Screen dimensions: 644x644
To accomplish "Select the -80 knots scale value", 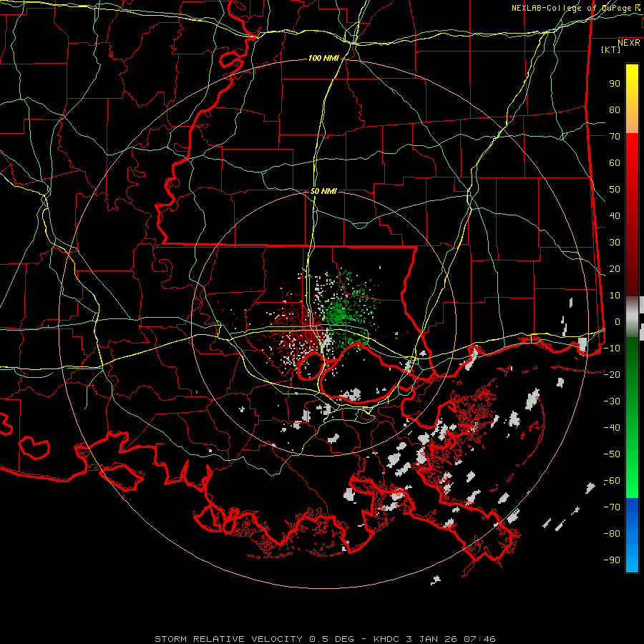I will pyautogui.click(x=612, y=534).
